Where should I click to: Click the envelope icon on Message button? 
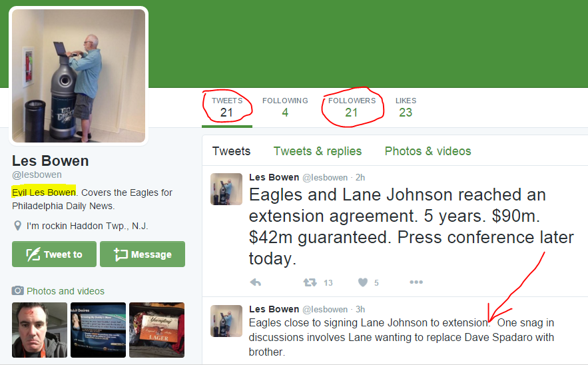pos(121,254)
